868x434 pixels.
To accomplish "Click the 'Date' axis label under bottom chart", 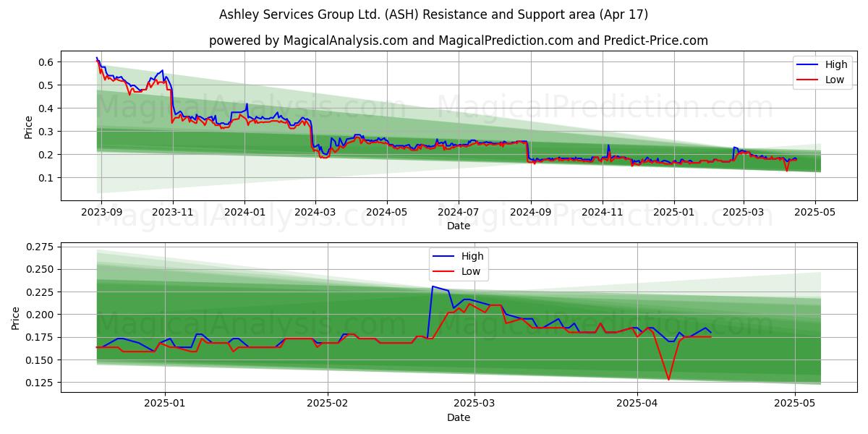I will pos(459,417).
